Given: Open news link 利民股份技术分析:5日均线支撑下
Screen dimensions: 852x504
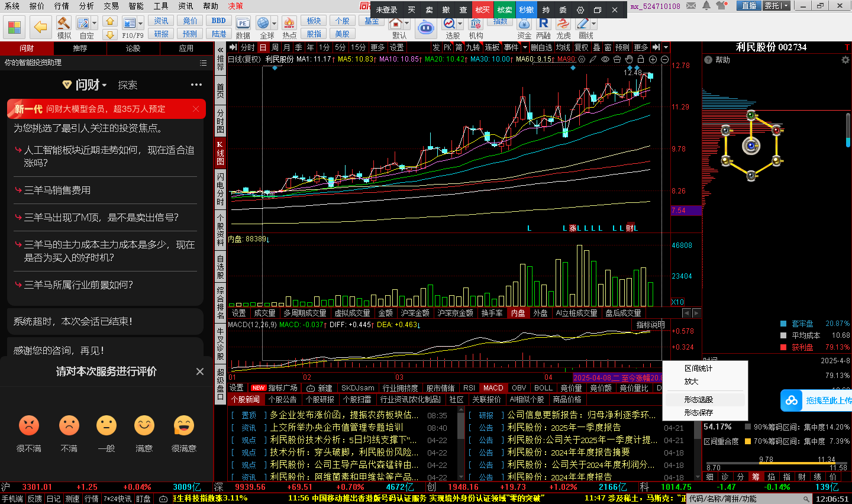Looking at the screenshot, I should coord(344,440).
